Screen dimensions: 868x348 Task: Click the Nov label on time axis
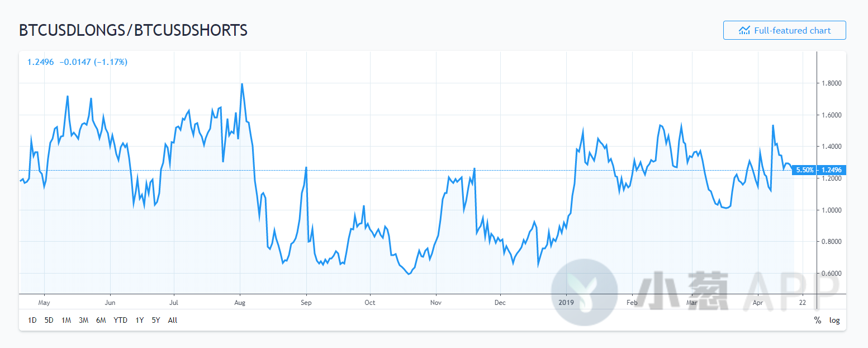[436, 303]
